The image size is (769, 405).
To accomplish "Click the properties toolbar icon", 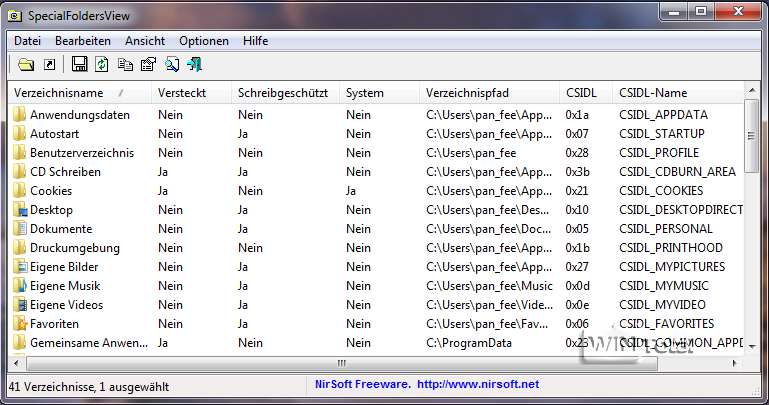I will pos(148,65).
